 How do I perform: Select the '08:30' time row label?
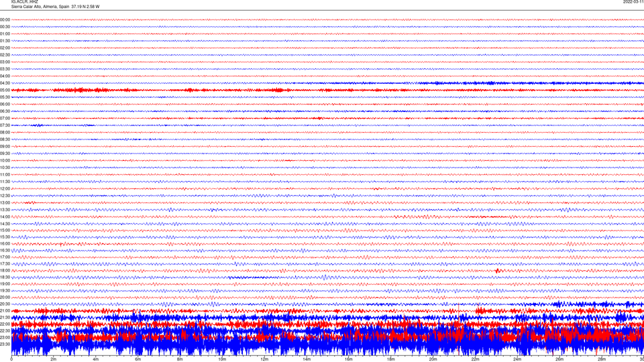click(x=5, y=139)
